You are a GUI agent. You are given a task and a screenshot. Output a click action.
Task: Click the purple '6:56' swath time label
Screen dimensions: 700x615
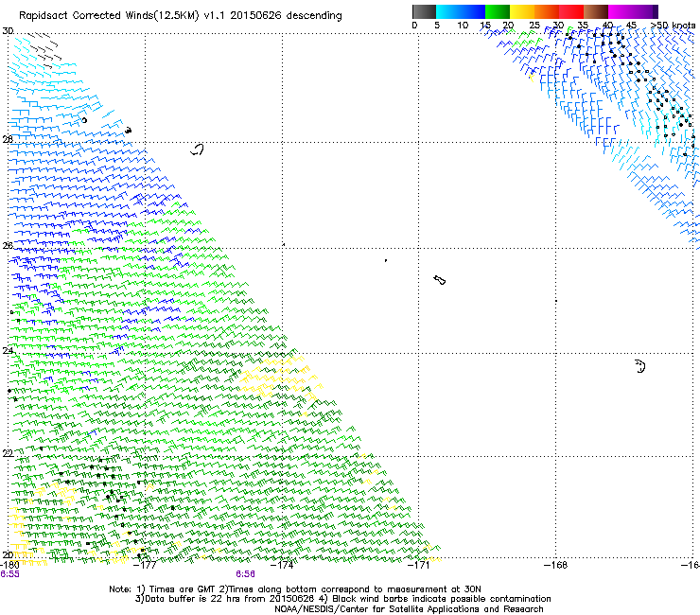(x=246, y=574)
